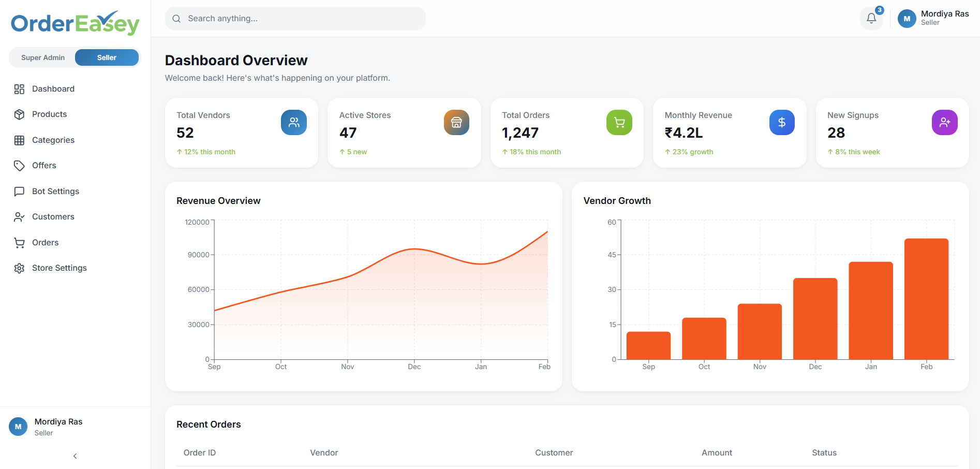Click the New Signups add-user icon
Image resolution: width=980 pixels, height=469 pixels.
click(x=945, y=122)
